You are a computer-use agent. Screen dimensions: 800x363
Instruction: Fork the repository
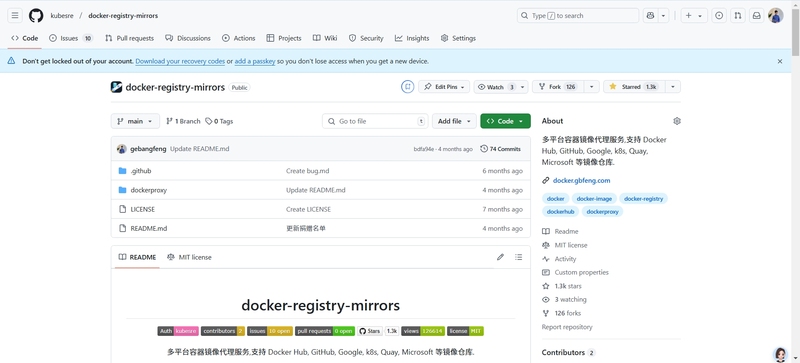(x=558, y=87)
